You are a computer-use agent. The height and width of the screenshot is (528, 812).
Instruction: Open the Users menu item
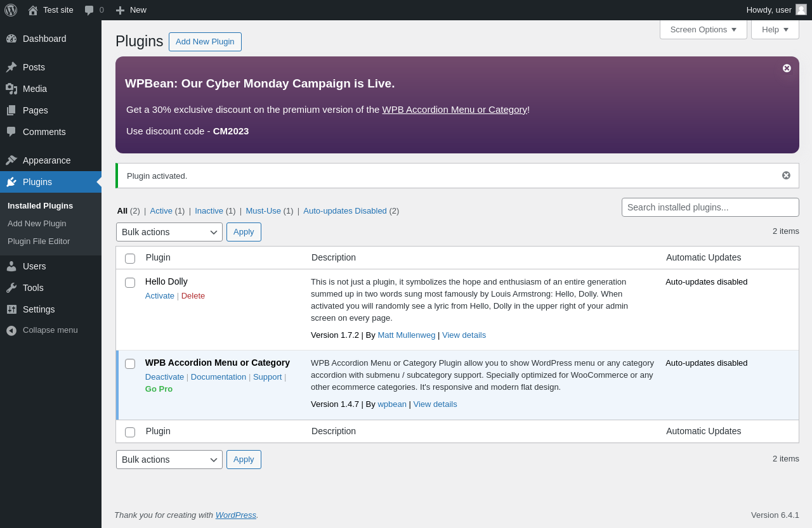[51, 266]
